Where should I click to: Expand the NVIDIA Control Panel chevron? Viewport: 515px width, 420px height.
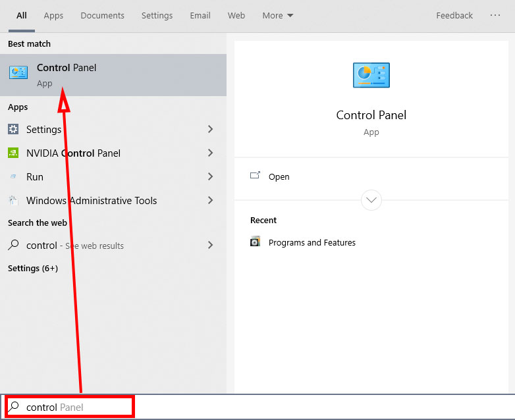[211, 153]
